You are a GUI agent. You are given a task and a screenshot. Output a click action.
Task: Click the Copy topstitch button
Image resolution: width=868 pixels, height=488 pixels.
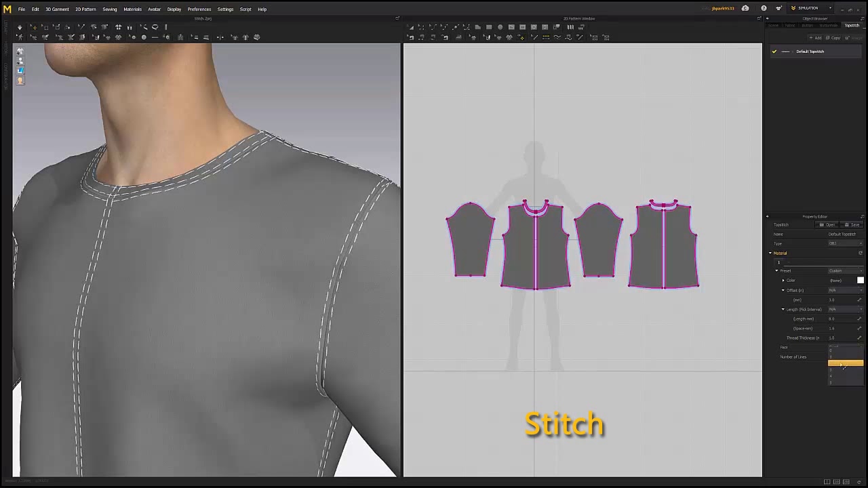tap(833, 38)
